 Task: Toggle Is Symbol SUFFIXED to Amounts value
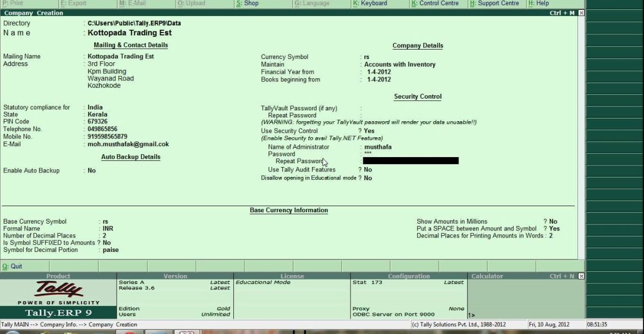[x=107, y=243]
